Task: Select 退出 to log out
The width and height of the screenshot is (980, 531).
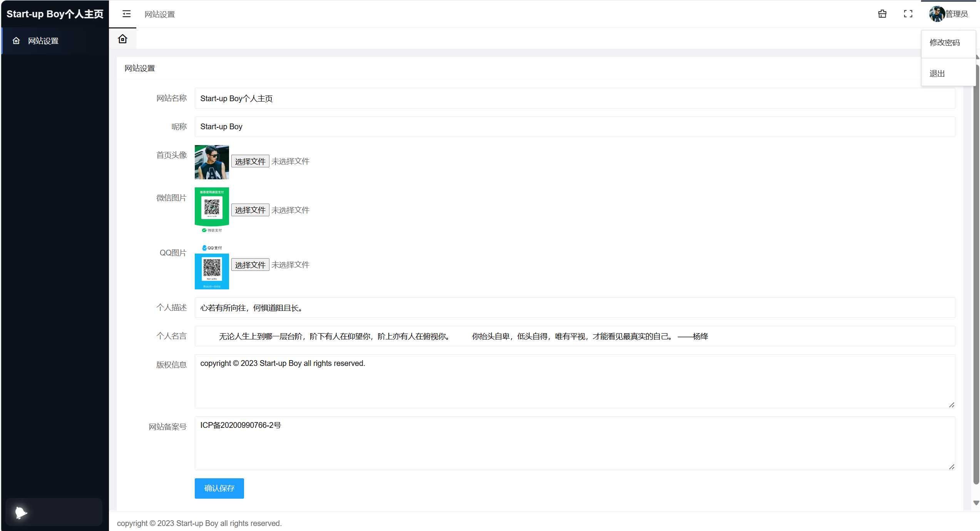Action: 937,73
